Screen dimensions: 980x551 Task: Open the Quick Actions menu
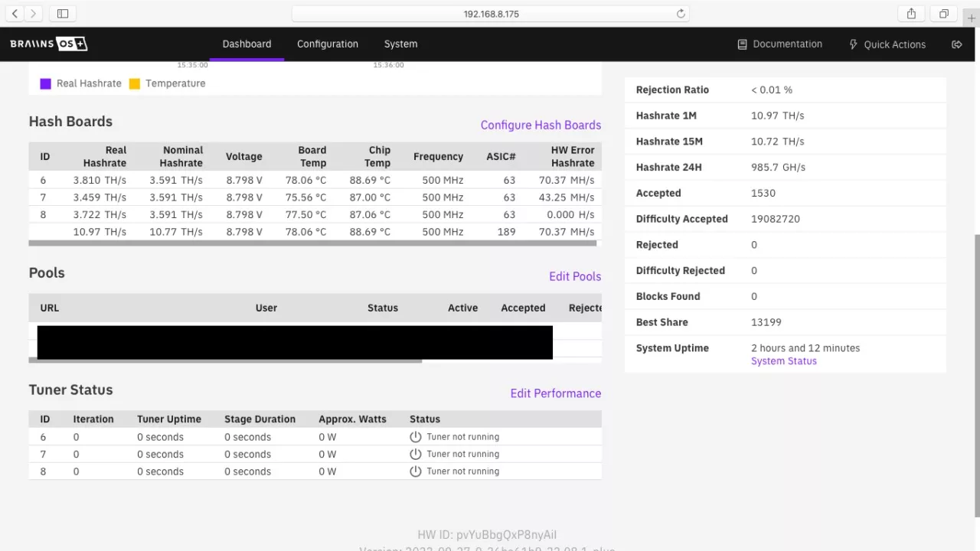[887, 44]
